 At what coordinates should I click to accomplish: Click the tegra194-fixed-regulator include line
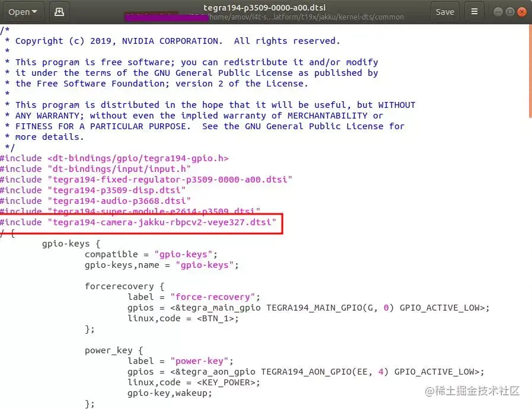tap(146, 180)
